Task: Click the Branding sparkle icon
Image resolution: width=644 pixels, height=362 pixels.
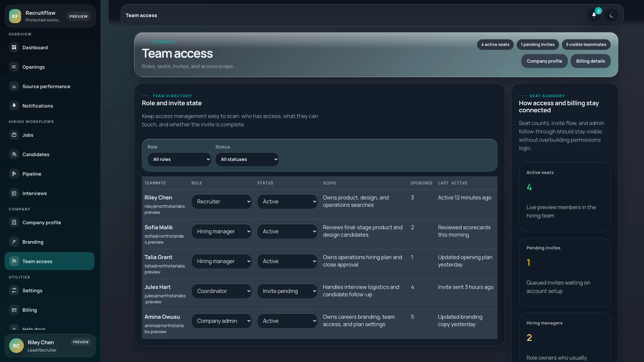Action: point(14,242)
